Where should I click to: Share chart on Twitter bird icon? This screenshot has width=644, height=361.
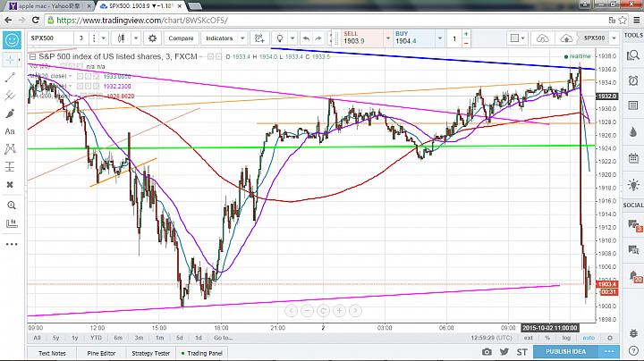pos(504,351)
